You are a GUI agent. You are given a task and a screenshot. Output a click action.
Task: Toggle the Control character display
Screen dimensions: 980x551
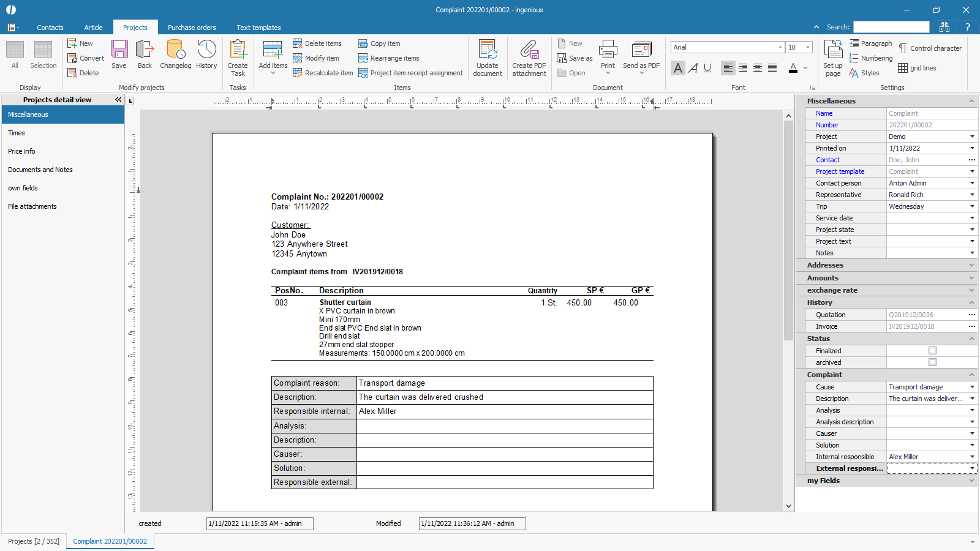930,48
